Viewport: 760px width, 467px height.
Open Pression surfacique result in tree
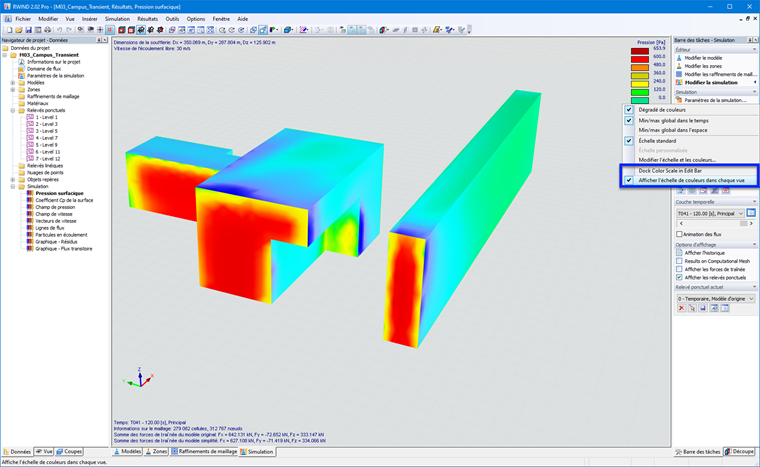click(x=59, y=193)
